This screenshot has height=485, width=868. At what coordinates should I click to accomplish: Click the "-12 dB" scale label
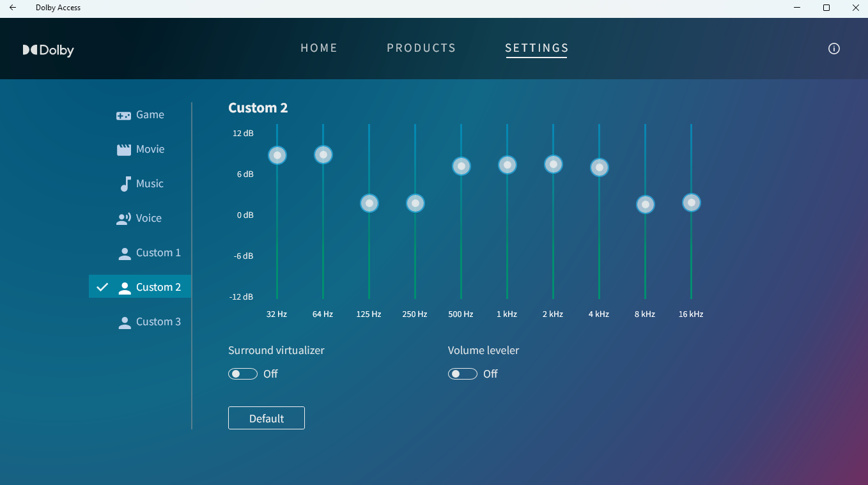coord(242,296)
